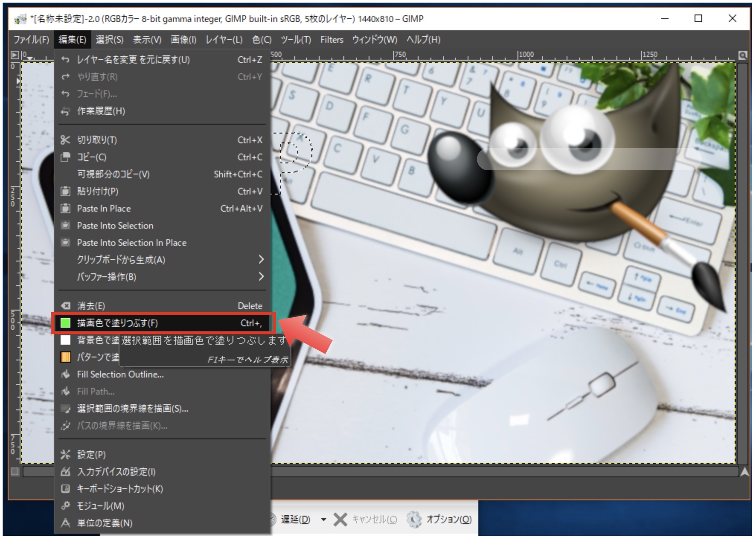Expand バッファー操作 submenu
The image size is (756, 540).
click(x=261, y=277)
